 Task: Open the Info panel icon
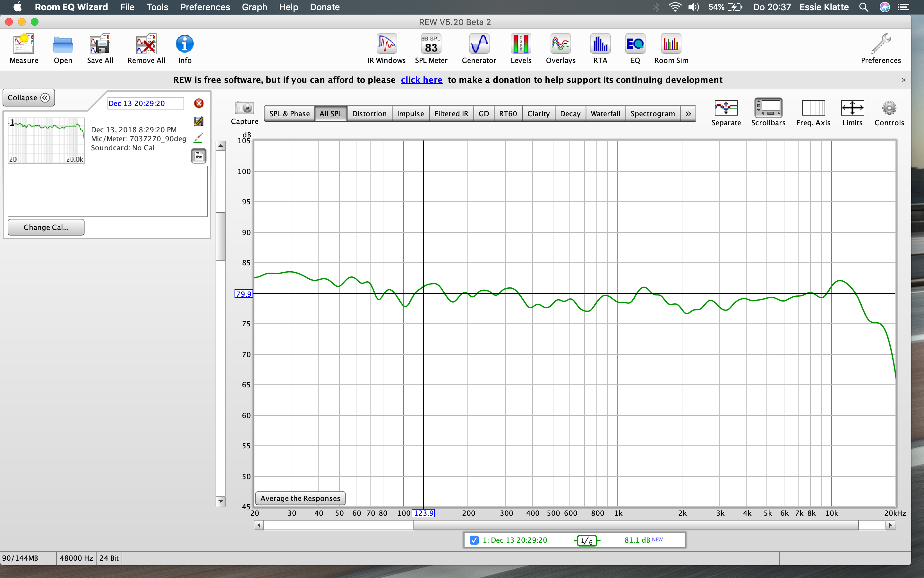point(185,49)
